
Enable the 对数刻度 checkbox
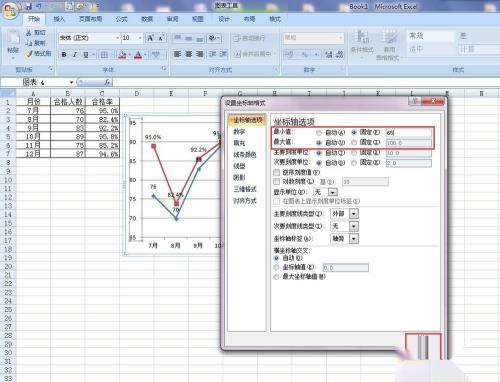click(276, 181)
